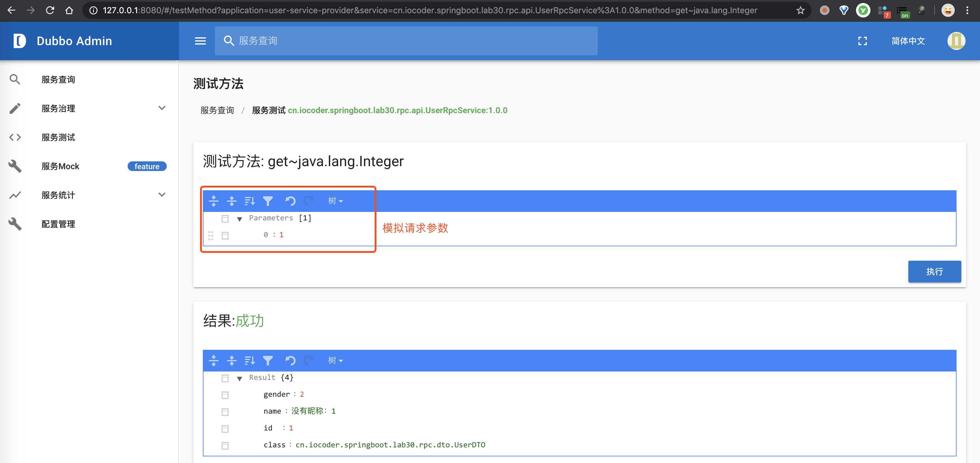Screen dimensions: 980x463
Task: Open the hamburger menu in top navigation
Action: [199, 41]
